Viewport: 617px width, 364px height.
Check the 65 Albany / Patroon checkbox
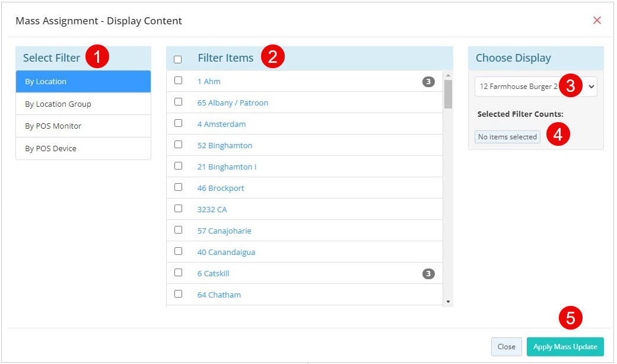tap(178, 102)
